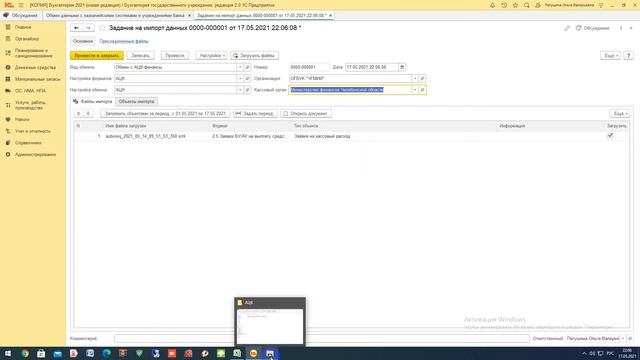Open linked item of Настройка обмена field
The image size is (640, 360).
click(247, 90)
